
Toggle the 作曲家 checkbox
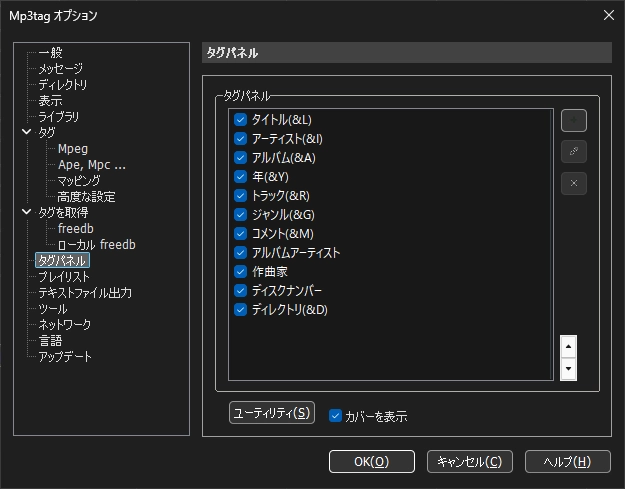240,271
